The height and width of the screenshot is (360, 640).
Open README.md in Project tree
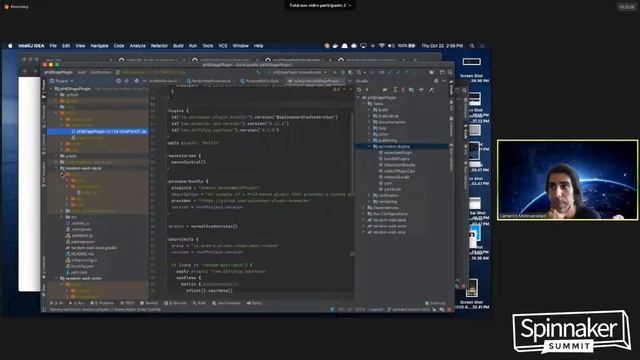coord(82,254)
